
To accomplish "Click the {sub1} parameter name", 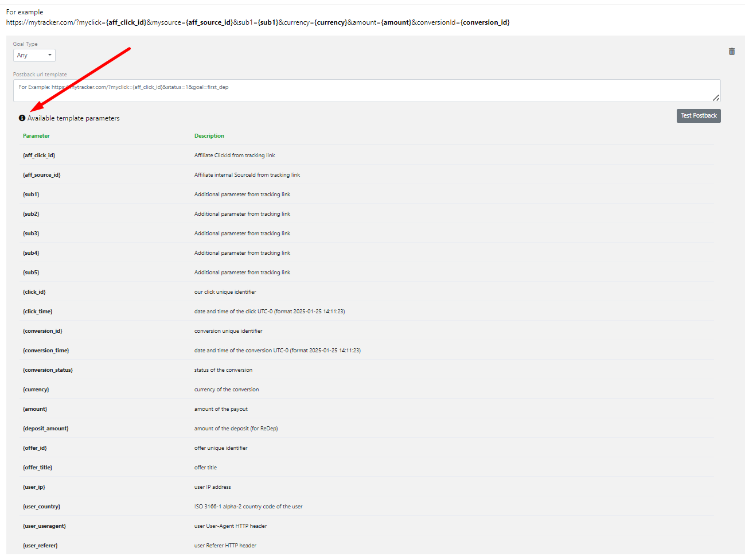I will (31, 195).
